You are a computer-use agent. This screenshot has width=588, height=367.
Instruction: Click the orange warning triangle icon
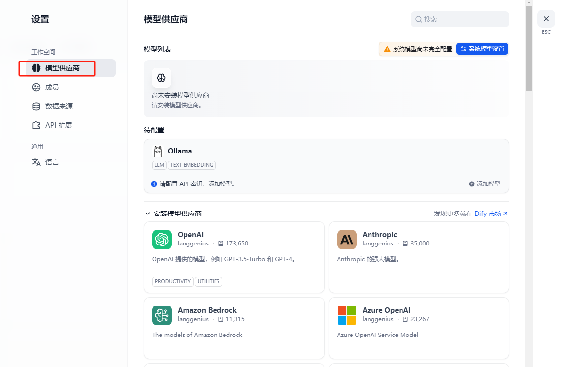pos(387,49)
